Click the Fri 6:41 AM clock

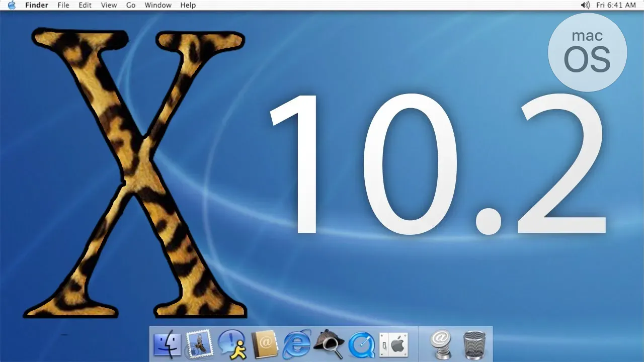tap(617, 5)
